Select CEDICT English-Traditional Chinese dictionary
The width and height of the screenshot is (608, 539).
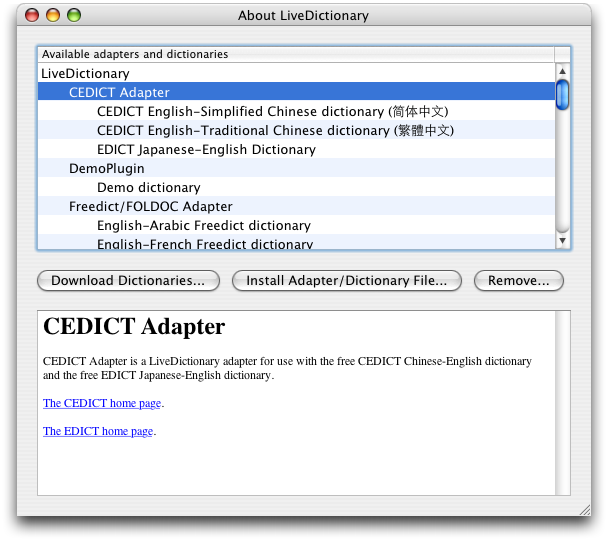tap(296, 130)
